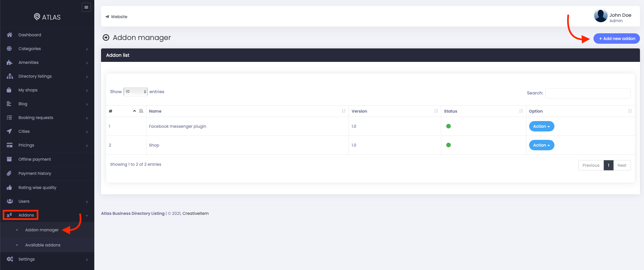Select page 1 in pagination
The height and width of the screenshot is (270, 644).
click(x=608, y=165)
